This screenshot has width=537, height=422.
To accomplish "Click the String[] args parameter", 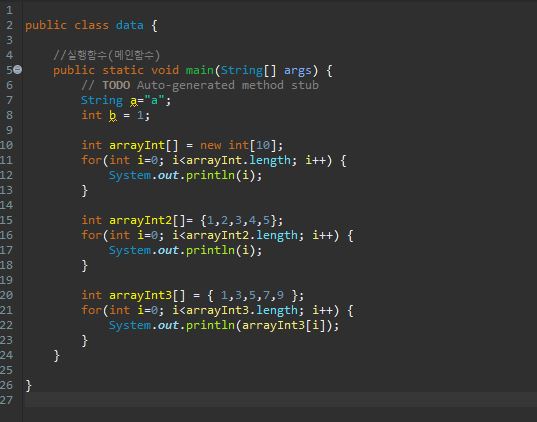I will [266, 70].
